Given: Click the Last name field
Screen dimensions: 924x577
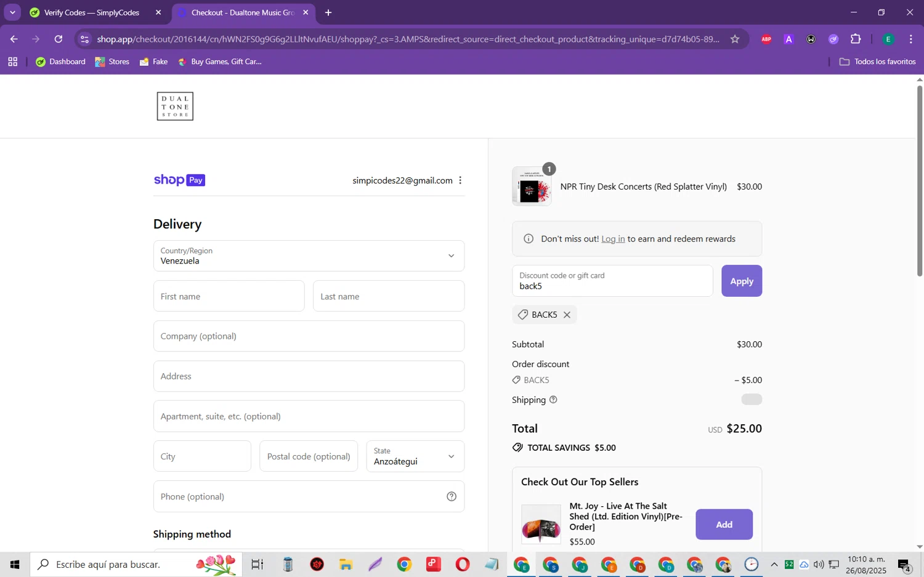Looking at the screenshot, I should (x=389, y=296).
